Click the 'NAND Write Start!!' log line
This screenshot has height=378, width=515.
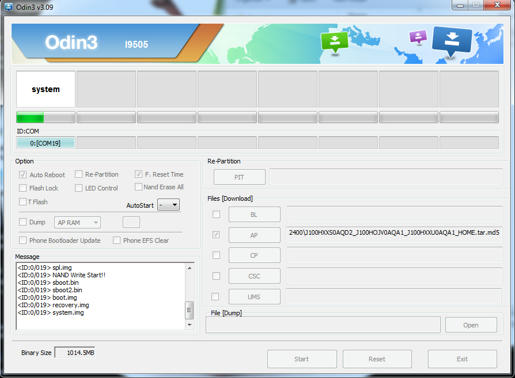click(x=61, y=275)
